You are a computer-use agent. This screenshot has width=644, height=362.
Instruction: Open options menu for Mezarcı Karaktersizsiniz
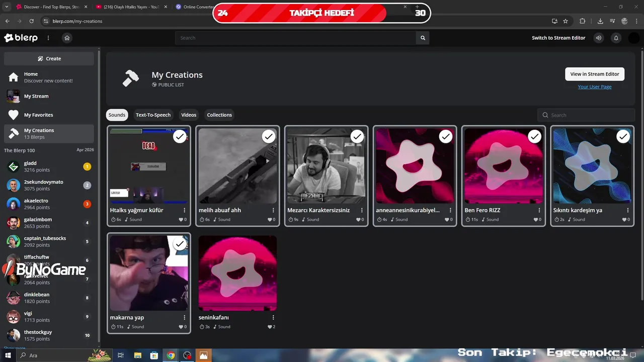pyautogui.click(x=362, y=210)
